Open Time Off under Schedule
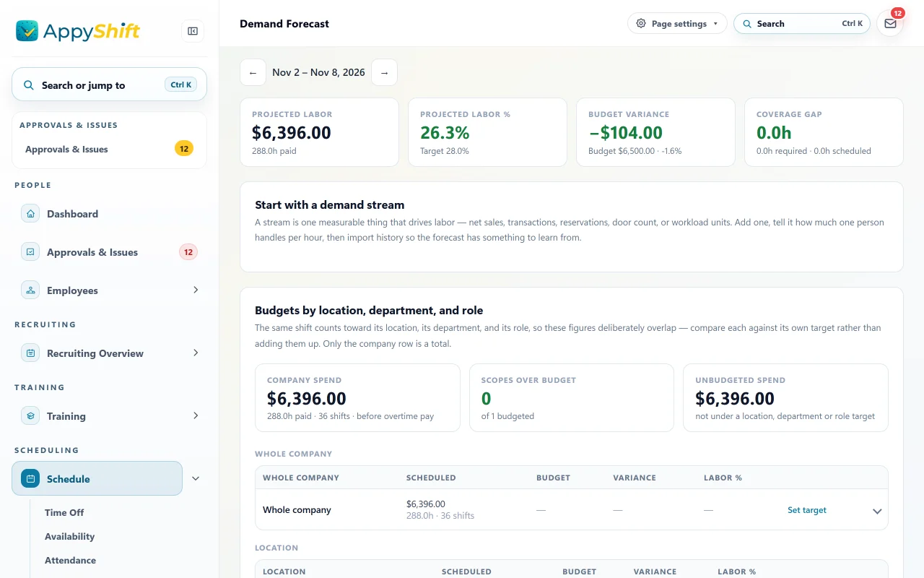924x578 pixels. pos(64,512)
